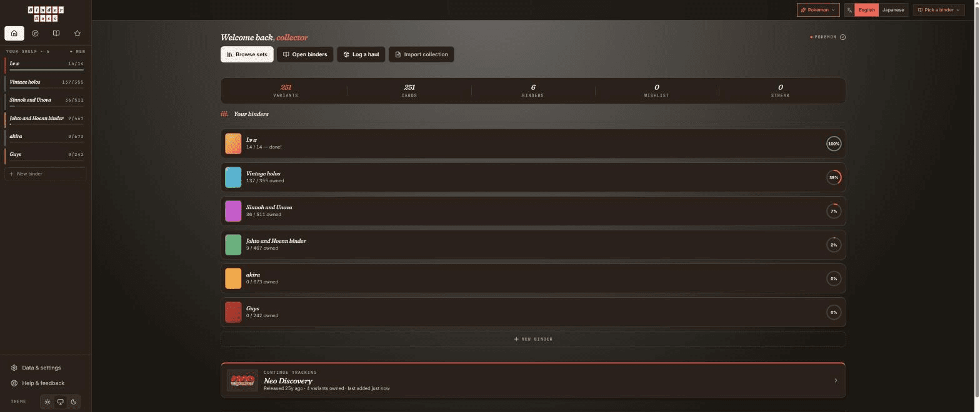
Task: Go to the Home view in sidebar
Action: 14,33
